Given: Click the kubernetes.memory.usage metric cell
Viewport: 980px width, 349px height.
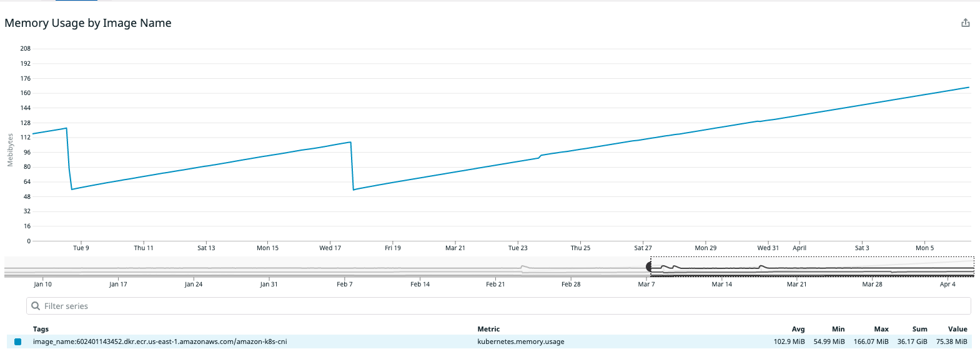Looking at the screenshot, I should click(x=520, y=341).
